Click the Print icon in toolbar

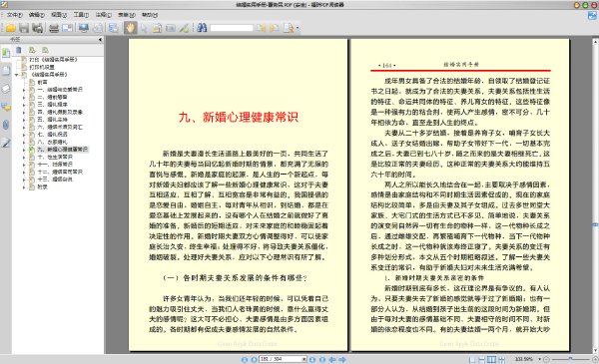coord(54,28)
